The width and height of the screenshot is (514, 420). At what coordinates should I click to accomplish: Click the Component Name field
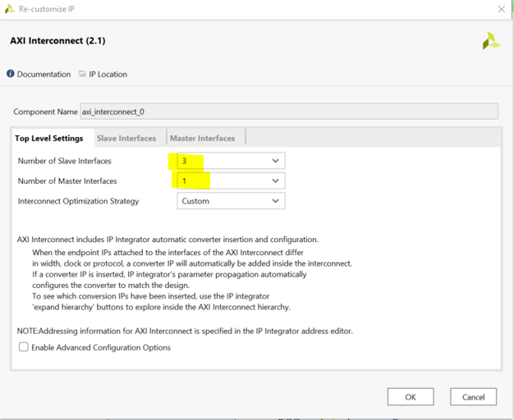pyautogui.click(x=289, y=112)
